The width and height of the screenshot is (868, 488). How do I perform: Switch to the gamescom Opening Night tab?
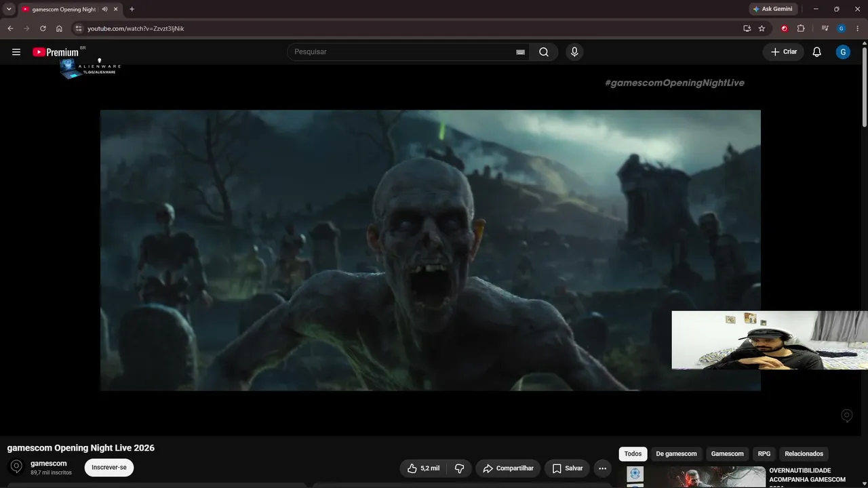[x=64, y=9]
